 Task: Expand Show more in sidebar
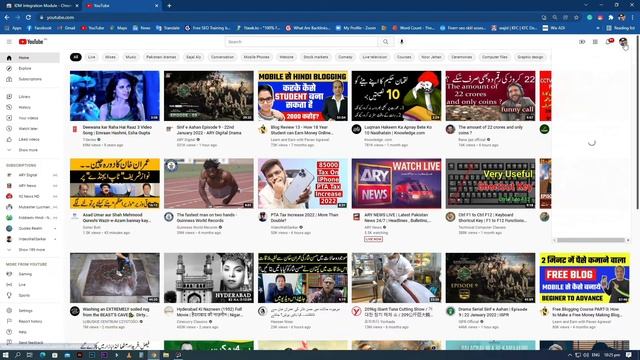[30, 150]
